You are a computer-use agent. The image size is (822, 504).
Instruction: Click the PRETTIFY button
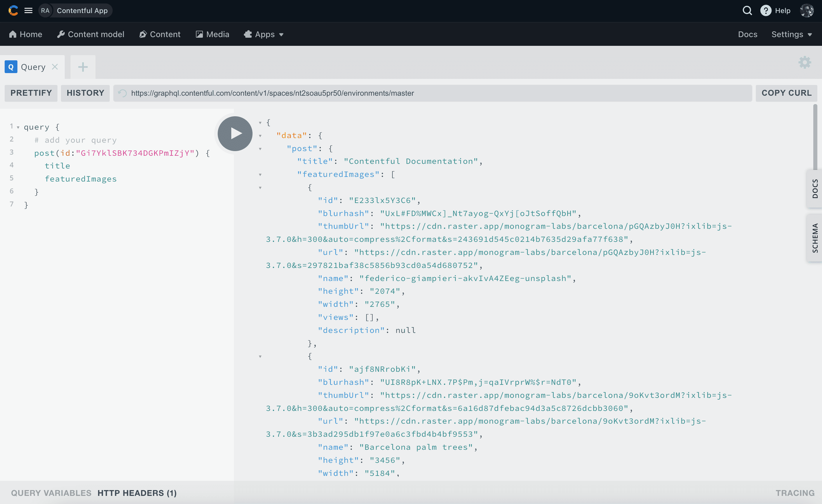click(x=31, y=93)
